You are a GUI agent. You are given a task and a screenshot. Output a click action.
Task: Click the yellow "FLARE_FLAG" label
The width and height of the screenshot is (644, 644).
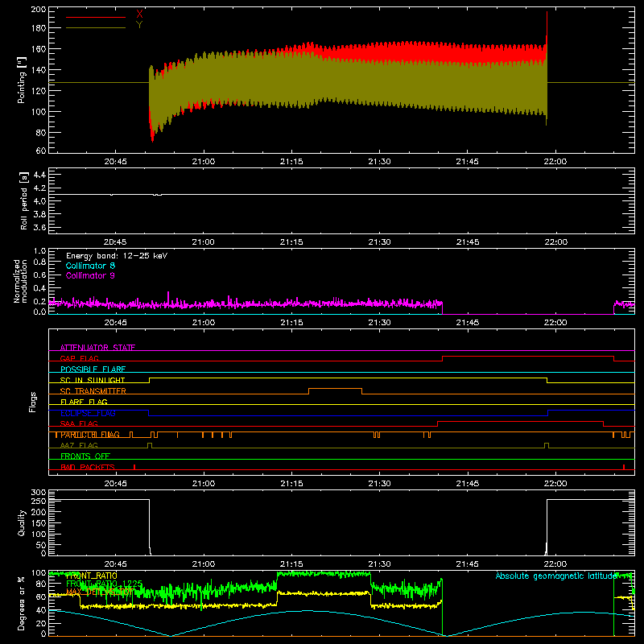pyautogui.click(x=84, y=402)
